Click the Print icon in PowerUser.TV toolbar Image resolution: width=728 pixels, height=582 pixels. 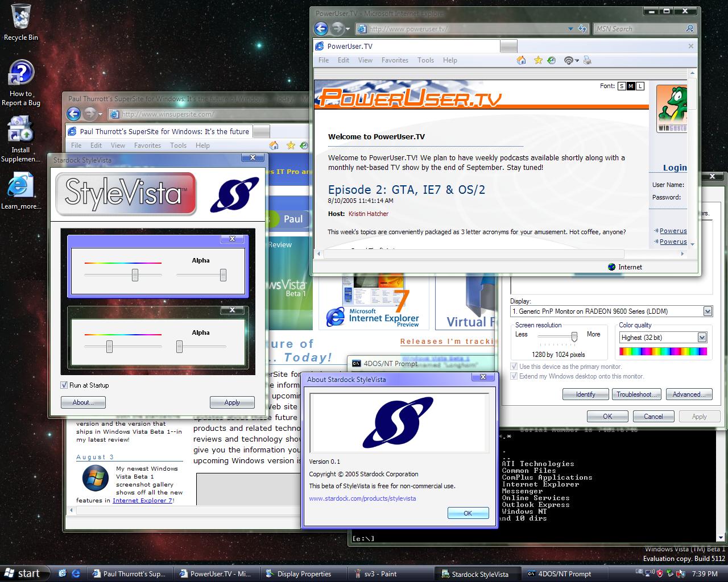pos(588,60)
